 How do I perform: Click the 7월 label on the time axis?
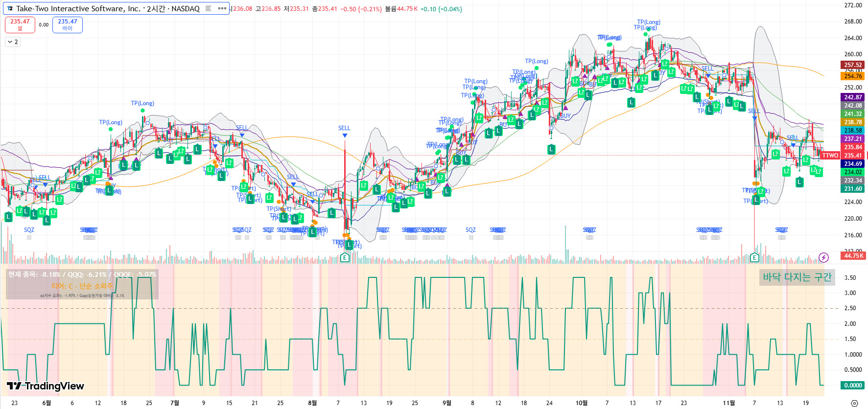click(175, 403)
